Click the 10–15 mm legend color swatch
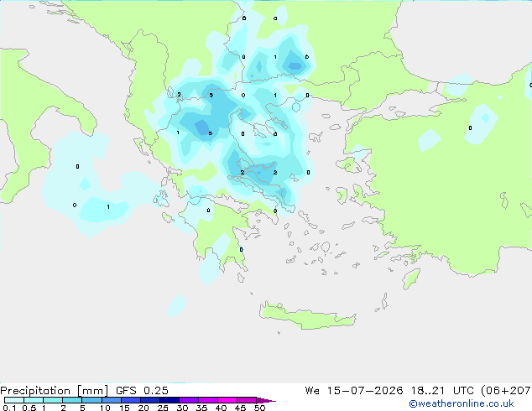Viewport: 532px width, 411px height. point(111,400)
